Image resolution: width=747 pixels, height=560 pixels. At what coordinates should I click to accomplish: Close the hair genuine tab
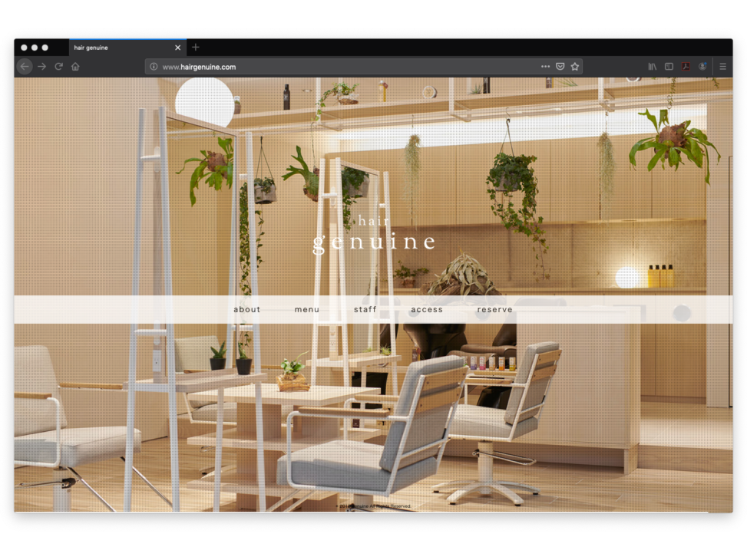[x=177, y=48]
